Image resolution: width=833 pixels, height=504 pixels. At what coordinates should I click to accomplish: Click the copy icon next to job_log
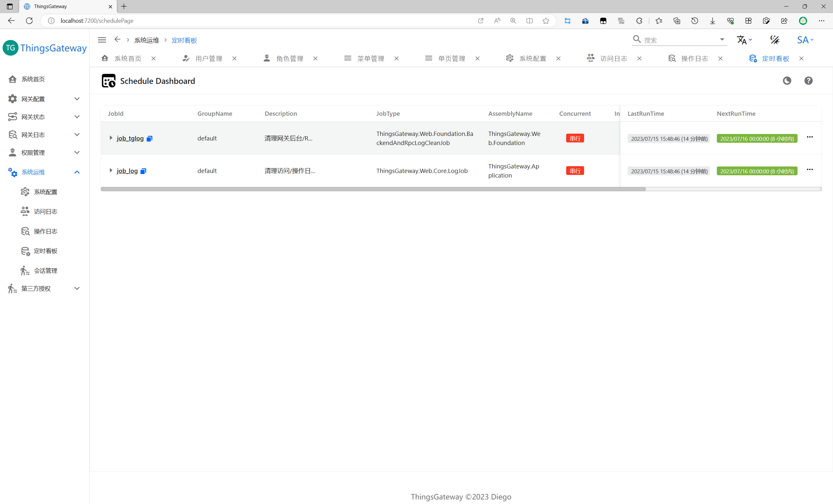point(143,171)
